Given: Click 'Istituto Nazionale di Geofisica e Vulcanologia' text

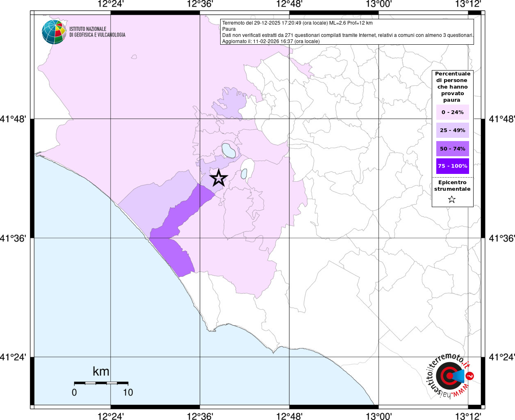Looking at the screenshot, I should pos(97,32).
